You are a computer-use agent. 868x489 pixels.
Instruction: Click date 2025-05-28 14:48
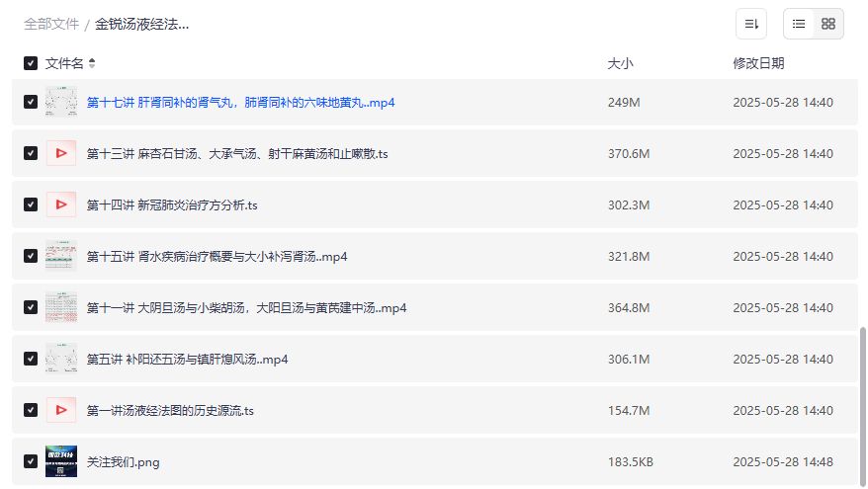pos(783,462)
